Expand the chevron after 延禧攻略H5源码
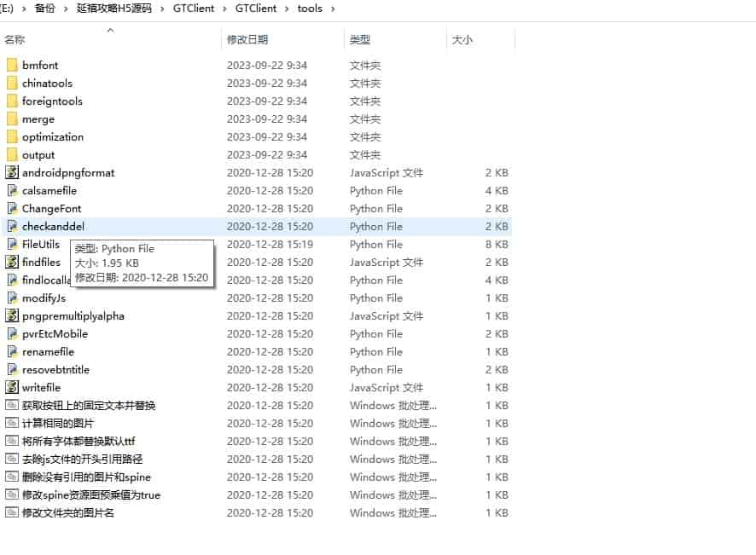The height and width of the screenshot is (555, 756). click(x=164, y=9)
